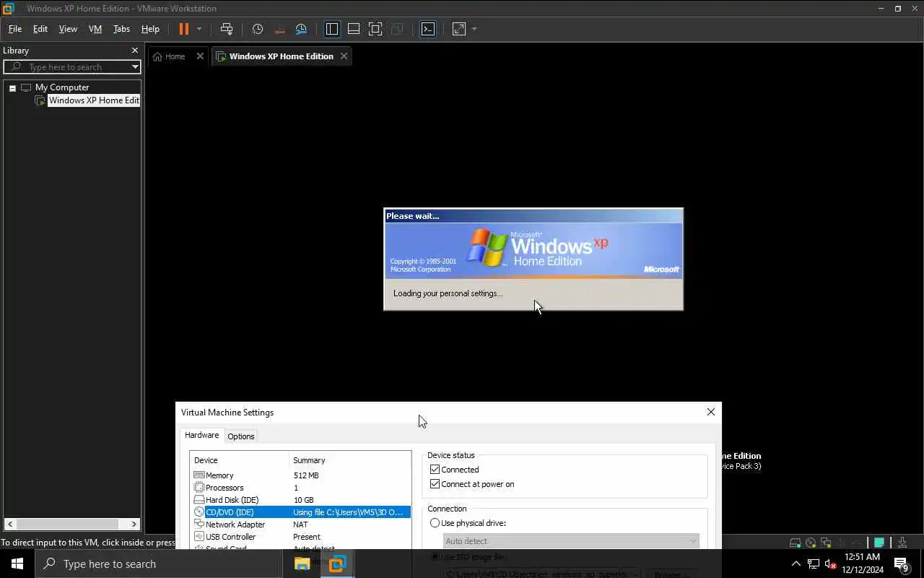The image size is (924, 578).
Task: Switch to Hardware tab in VM Settings
Action: (201, 436)
